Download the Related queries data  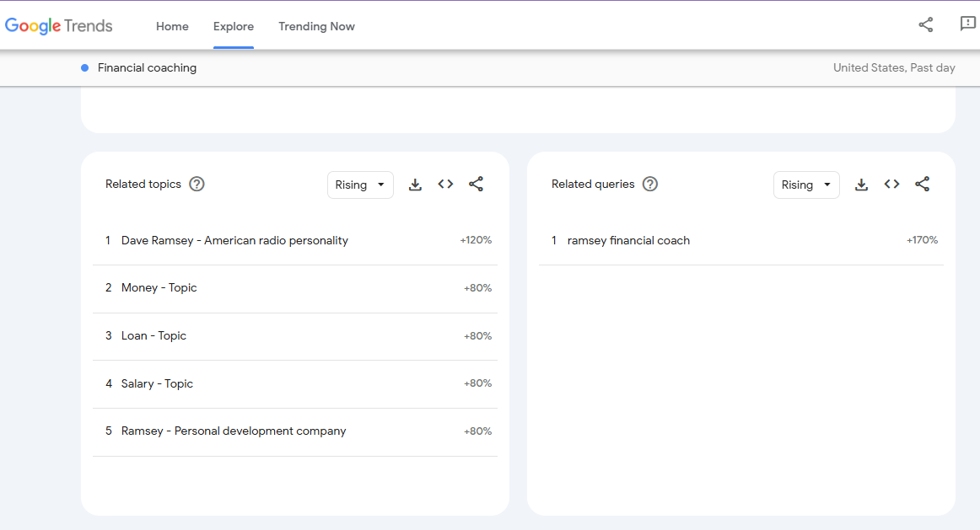click(861, 185)
